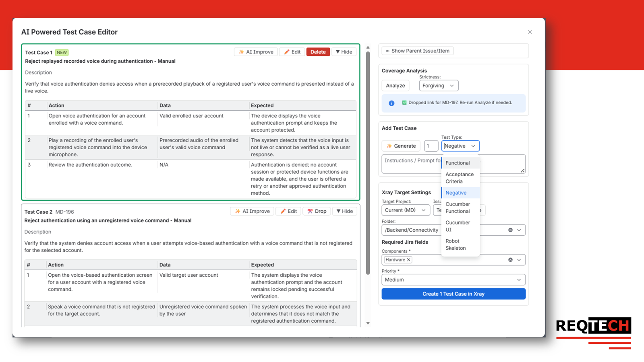The height and width of the screenshot is (362, 644).
Task: Edit Test Case 1
Action: (x=292, y=52)
